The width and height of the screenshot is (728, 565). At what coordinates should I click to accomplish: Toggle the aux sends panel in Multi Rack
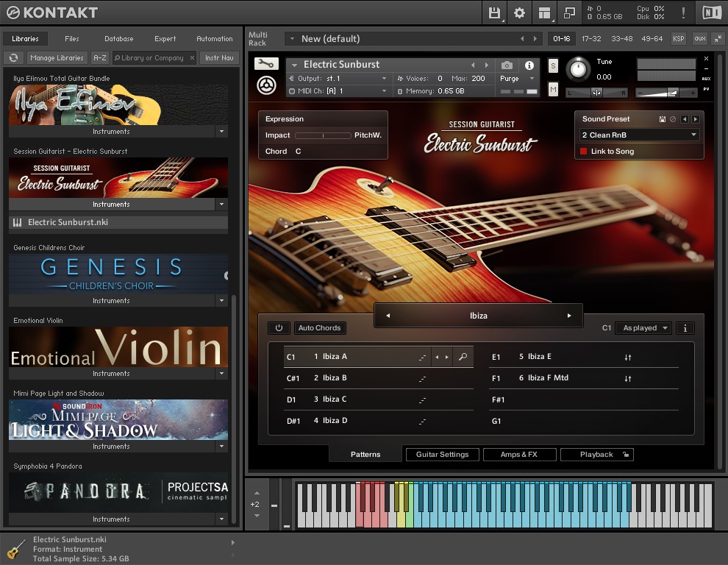point(699,38)
